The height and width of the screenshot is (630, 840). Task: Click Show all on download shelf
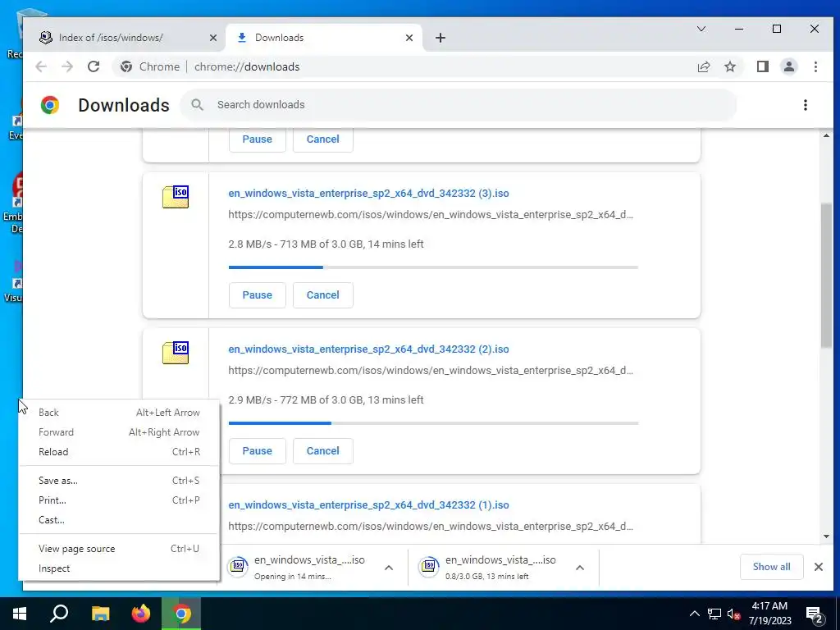771,567
